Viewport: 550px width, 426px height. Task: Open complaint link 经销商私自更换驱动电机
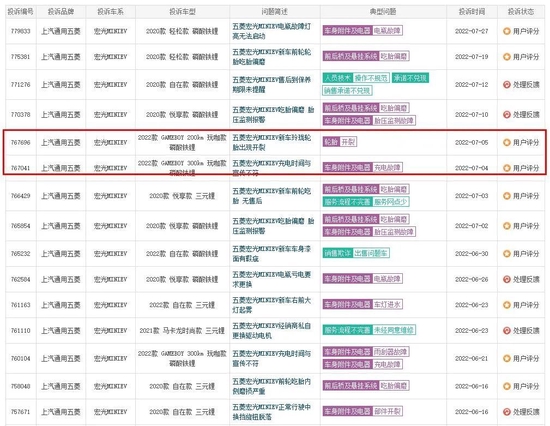271,331
